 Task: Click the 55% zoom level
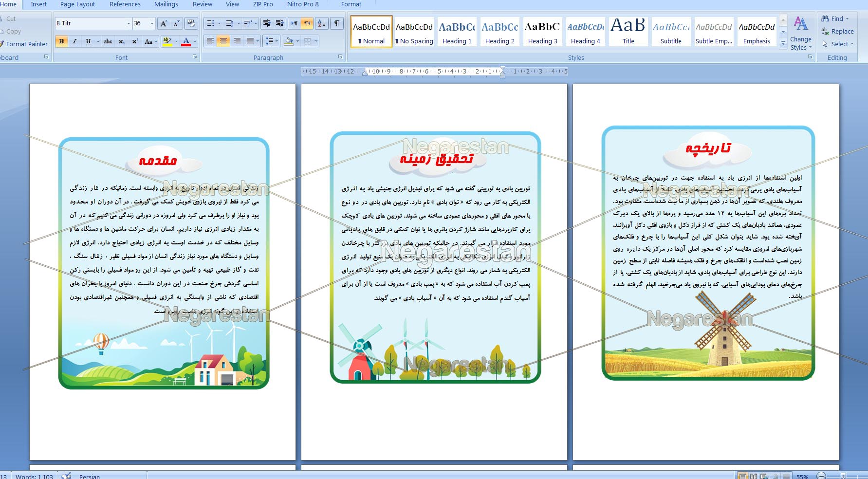click(x=802, y=477)
